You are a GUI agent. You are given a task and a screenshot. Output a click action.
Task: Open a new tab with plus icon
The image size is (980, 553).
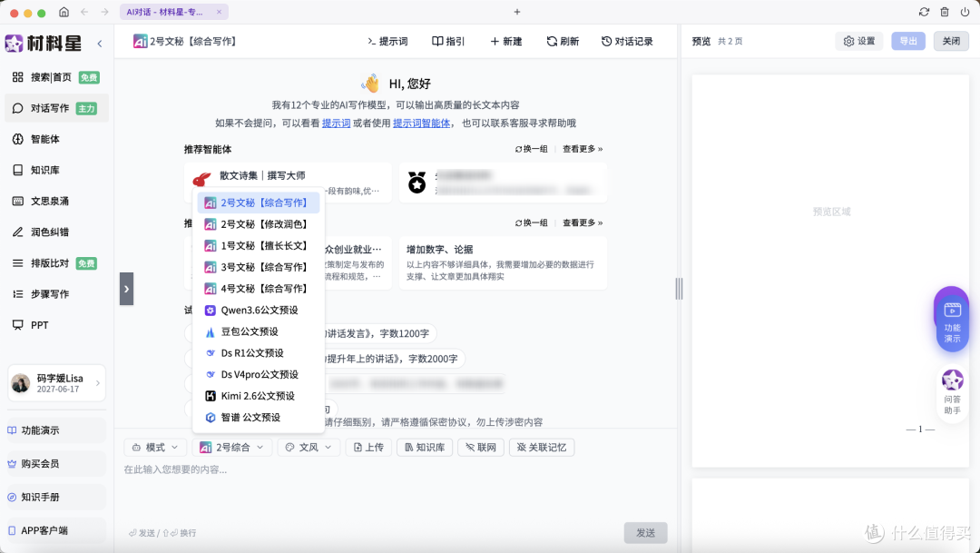[x=517, y=12]
